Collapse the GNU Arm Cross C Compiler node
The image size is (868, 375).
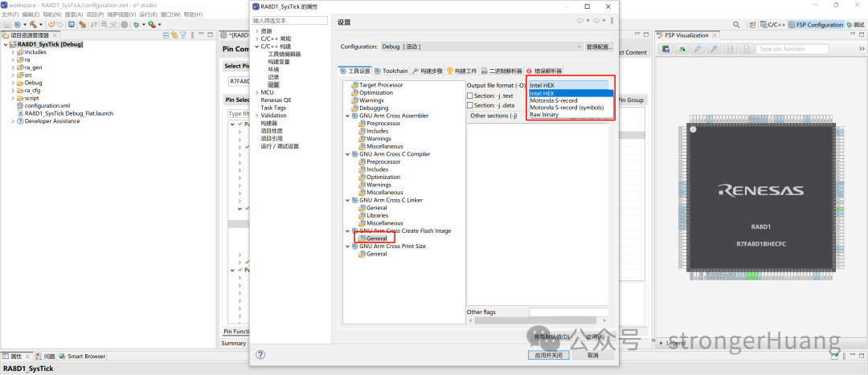pos(347,154)
